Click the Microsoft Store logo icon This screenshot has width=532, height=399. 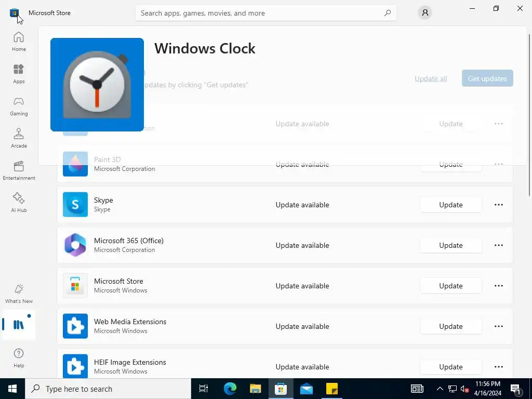14,13
